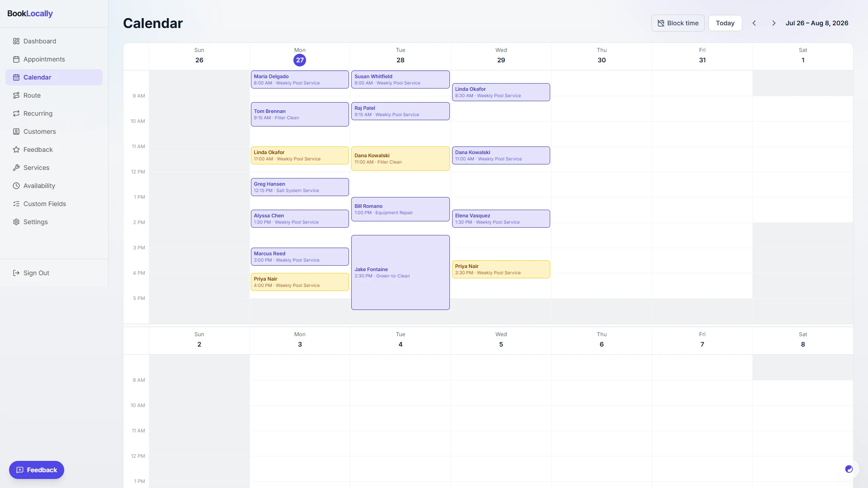Image resolution: width=868 pixels, height=488 pixels.
Task: Open the Customers page
Action: 54,131
